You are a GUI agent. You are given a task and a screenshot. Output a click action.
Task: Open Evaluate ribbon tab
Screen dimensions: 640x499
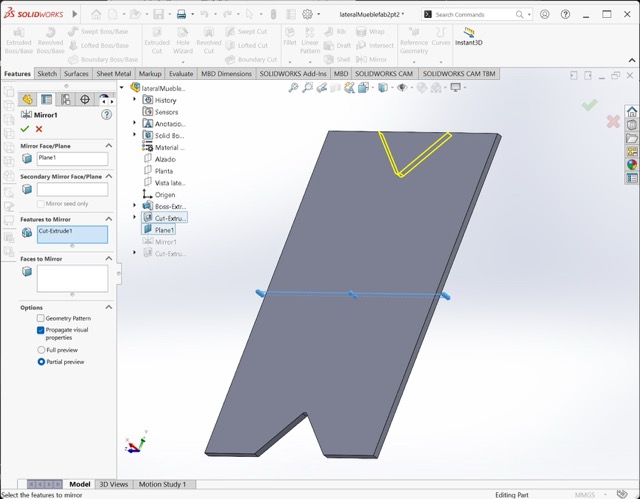pos(181,74)
